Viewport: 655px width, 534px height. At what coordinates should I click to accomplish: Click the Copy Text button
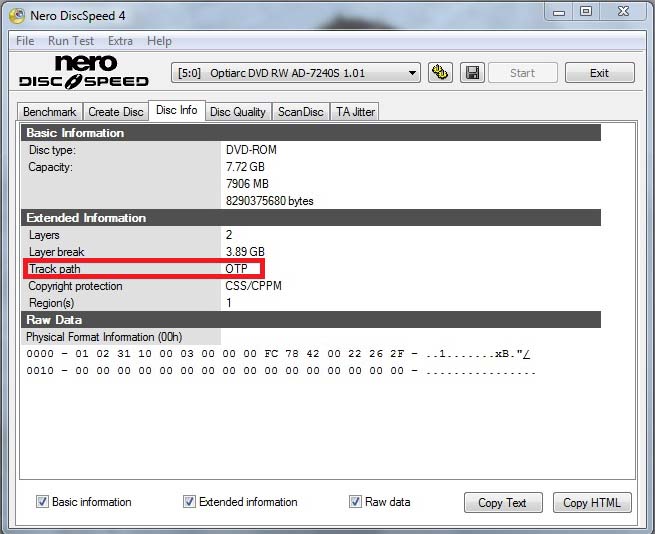tap(503, 502)
